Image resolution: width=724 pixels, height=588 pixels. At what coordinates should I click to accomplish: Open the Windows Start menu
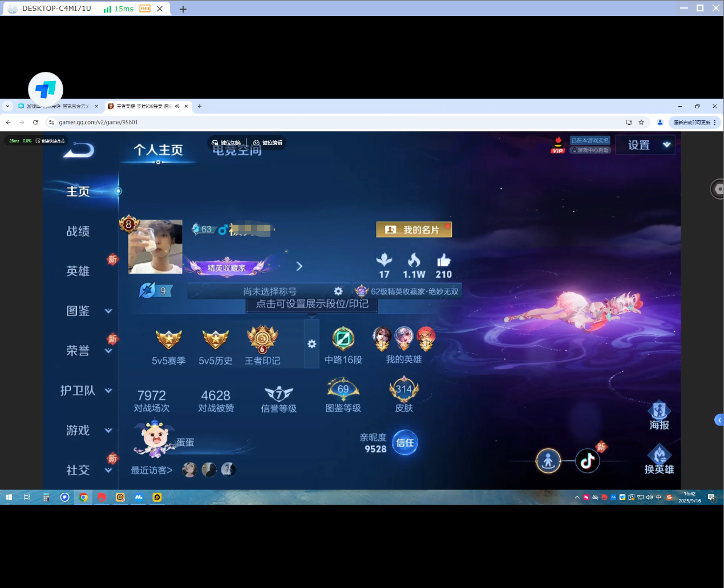[9, 497]
